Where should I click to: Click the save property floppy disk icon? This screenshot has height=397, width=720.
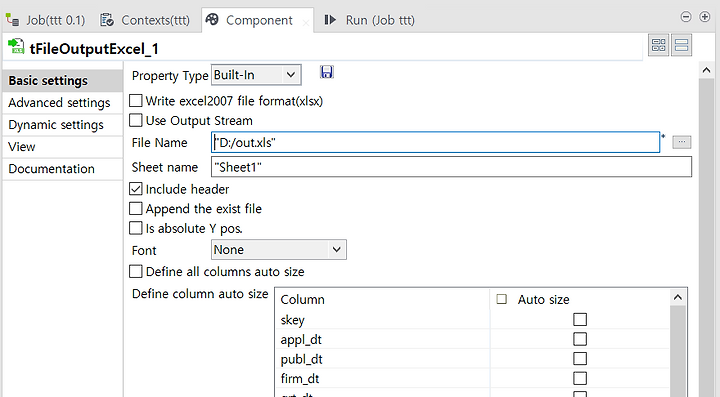coord(326,72)
